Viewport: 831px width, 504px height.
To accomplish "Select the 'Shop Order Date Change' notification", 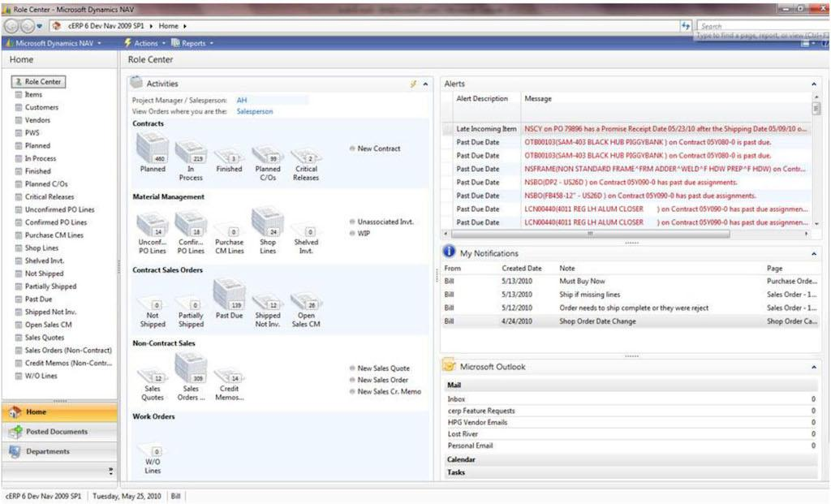I will click(x=630, y=321).
